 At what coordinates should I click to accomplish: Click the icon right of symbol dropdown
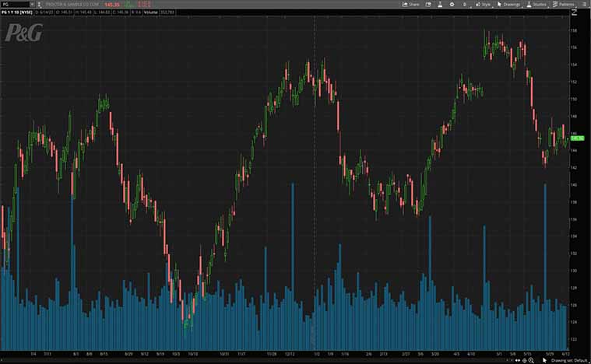tap(39, 5)
